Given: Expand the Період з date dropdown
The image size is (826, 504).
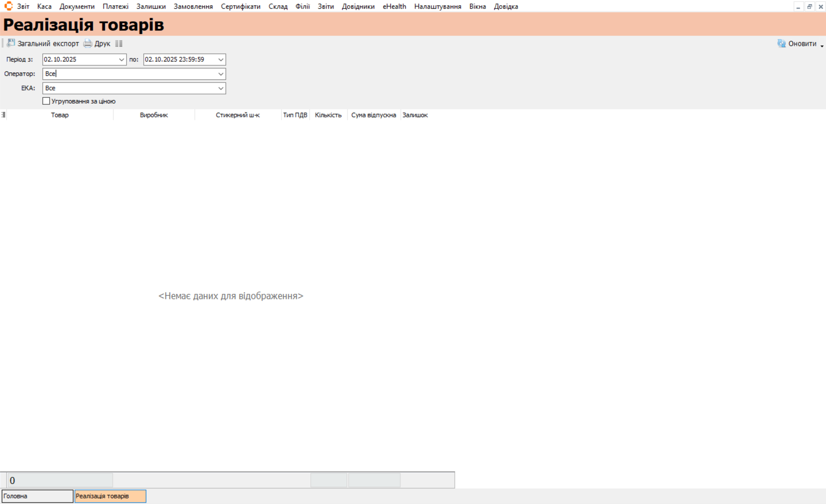Looking at the screenshot, I should pos(121,59).
